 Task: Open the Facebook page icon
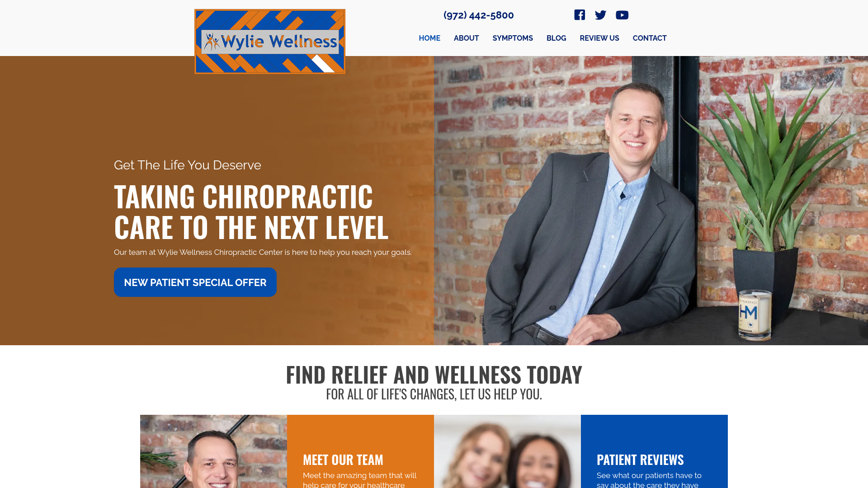click(580, 15)
